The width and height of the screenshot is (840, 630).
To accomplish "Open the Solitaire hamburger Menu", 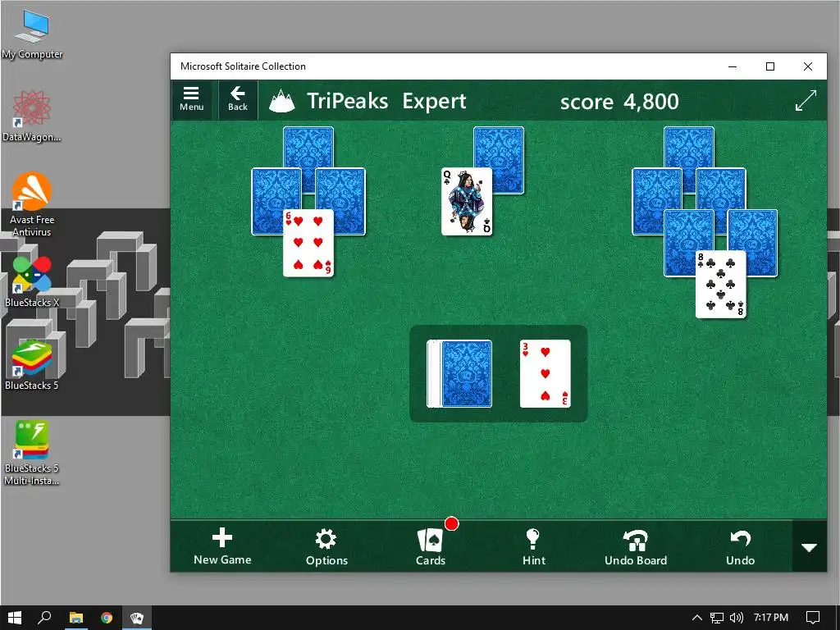I will click(x=192, y=99).
